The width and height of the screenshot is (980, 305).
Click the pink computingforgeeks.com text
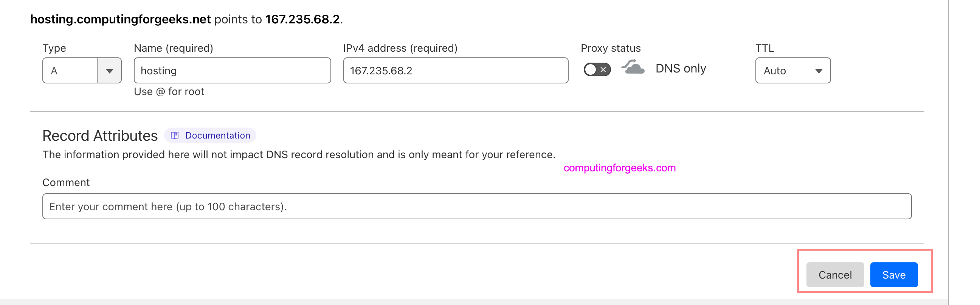619,168
